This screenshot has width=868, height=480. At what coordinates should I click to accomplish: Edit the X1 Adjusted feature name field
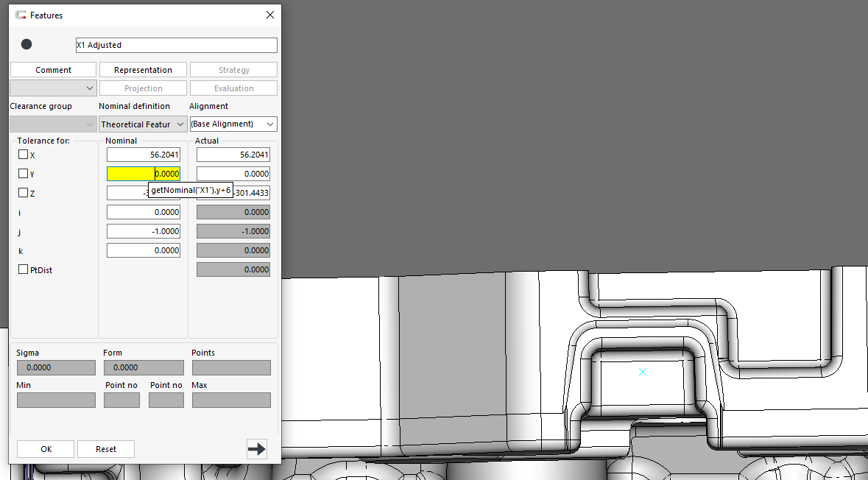pos(176,45)
